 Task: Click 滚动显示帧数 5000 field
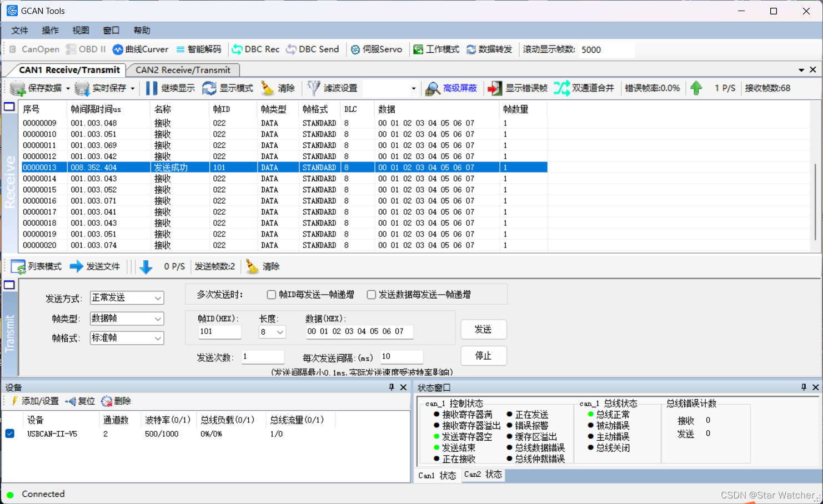pyautogui.click(x=606, y=50)
